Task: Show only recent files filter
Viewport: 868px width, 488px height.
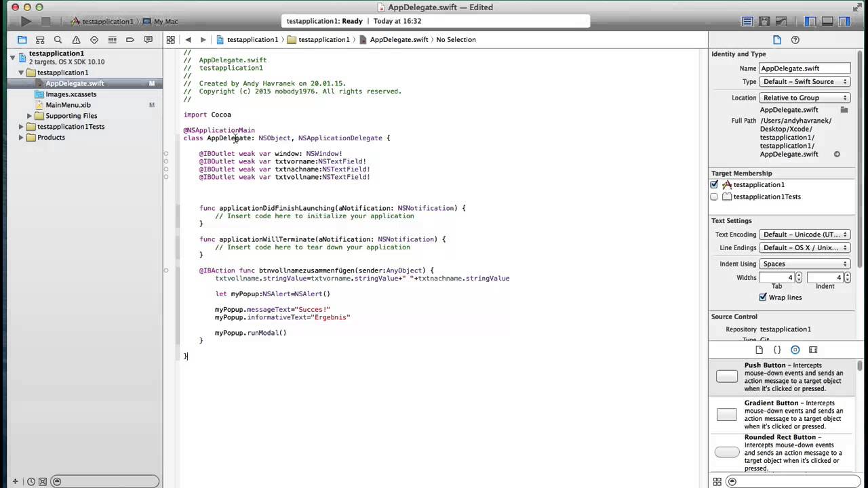Action: [31, 482]
